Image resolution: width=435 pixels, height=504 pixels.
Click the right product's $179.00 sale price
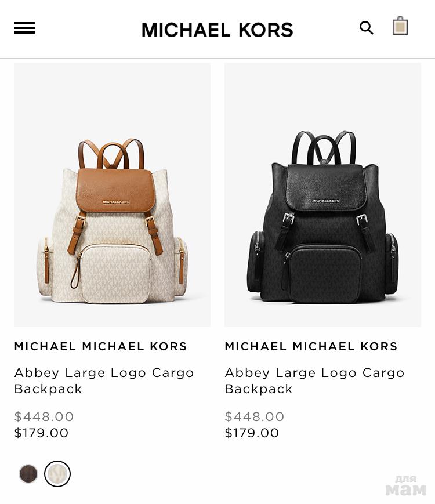[x=252, y=433]
